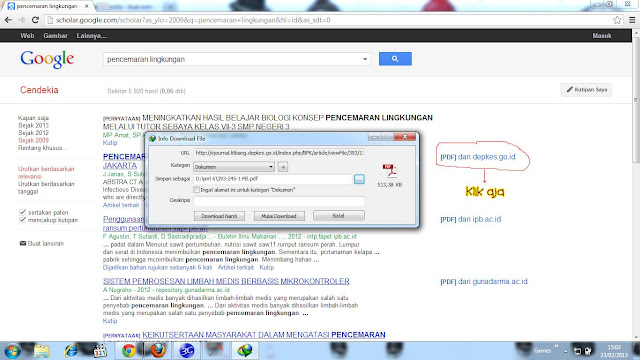Click Dijadikan bahan rujukan sebanyak 6 kali
640x360 pixels.
point(158,267)
